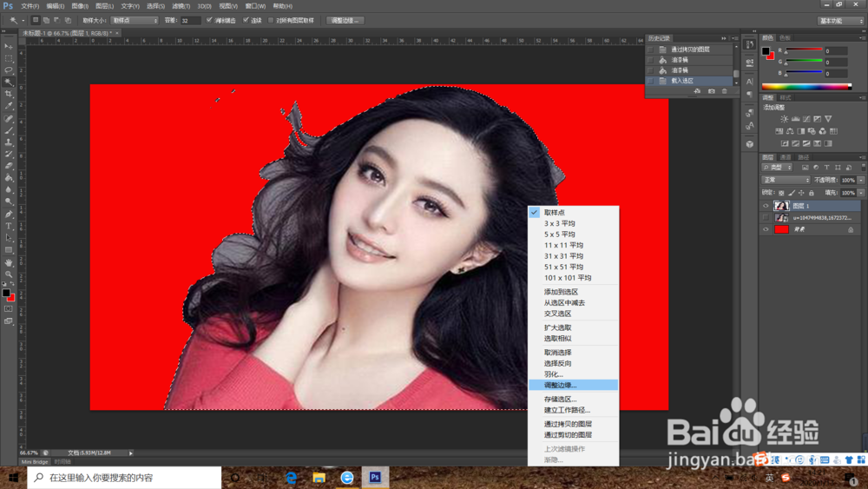Hide 背景 layer visibility eye
Image resolution: width=868 pixels, height=489 pixels.
(x=766, y=229)
